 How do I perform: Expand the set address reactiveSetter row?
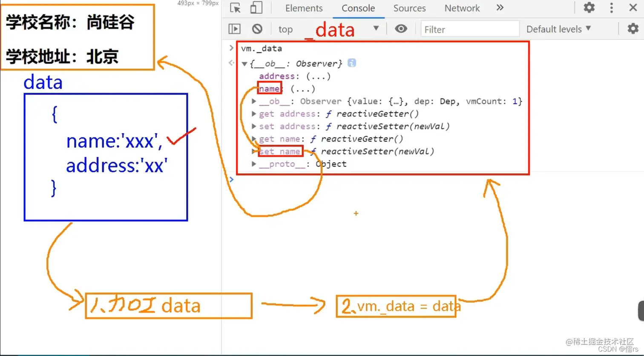(254, 126)
